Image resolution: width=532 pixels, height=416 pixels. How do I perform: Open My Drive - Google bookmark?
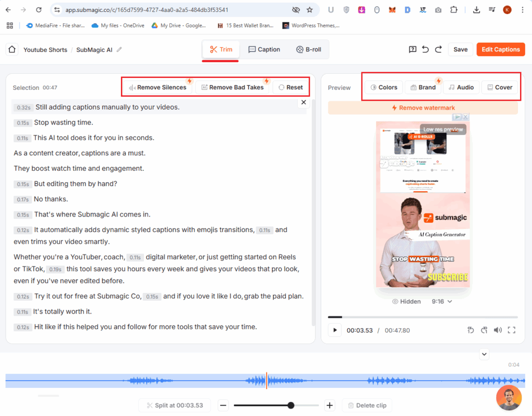click(179, 25)
